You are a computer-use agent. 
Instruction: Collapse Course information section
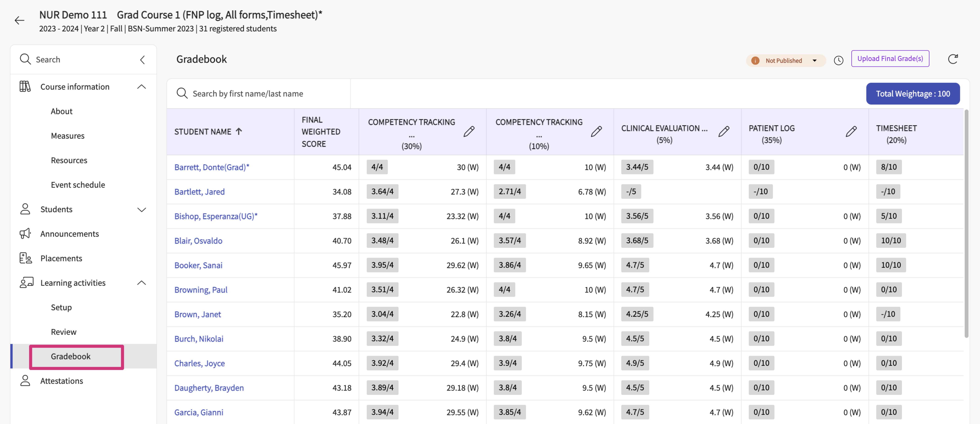pos(141,87)
